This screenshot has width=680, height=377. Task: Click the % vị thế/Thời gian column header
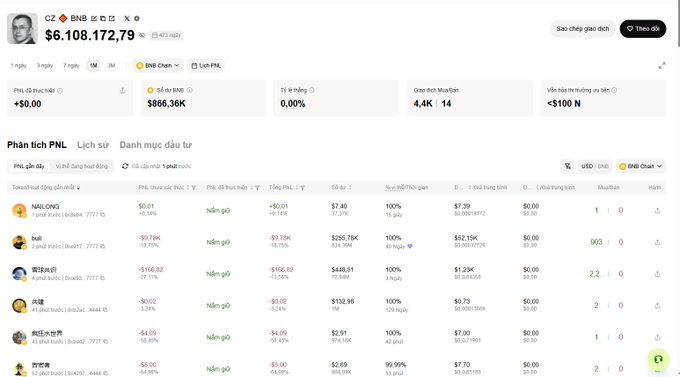(x=406, y=187)
